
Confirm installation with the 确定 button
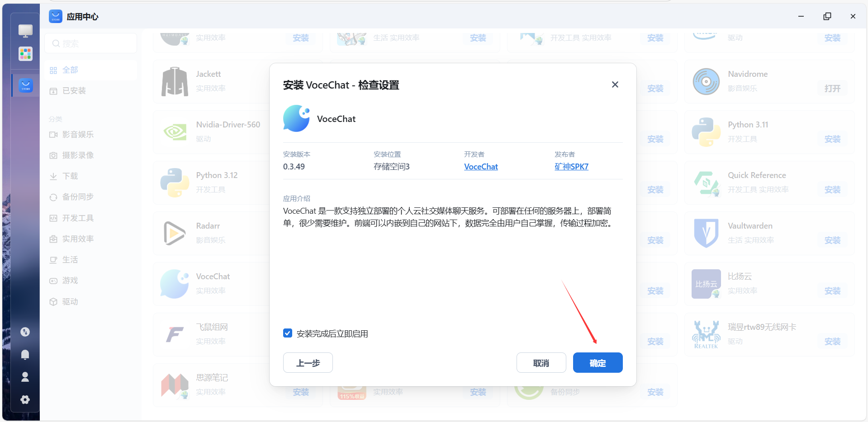tap(598, 362)
